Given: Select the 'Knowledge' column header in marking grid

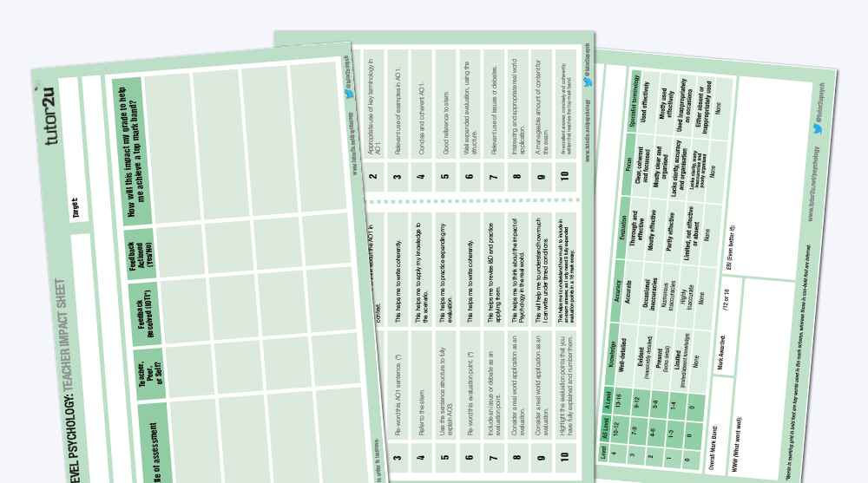Looking at the screenshot, I should pos(613,356).
